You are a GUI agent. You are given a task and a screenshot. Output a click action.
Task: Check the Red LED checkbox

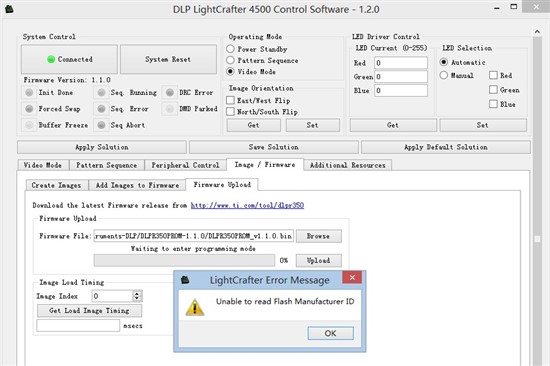click(x=493, y=75)
